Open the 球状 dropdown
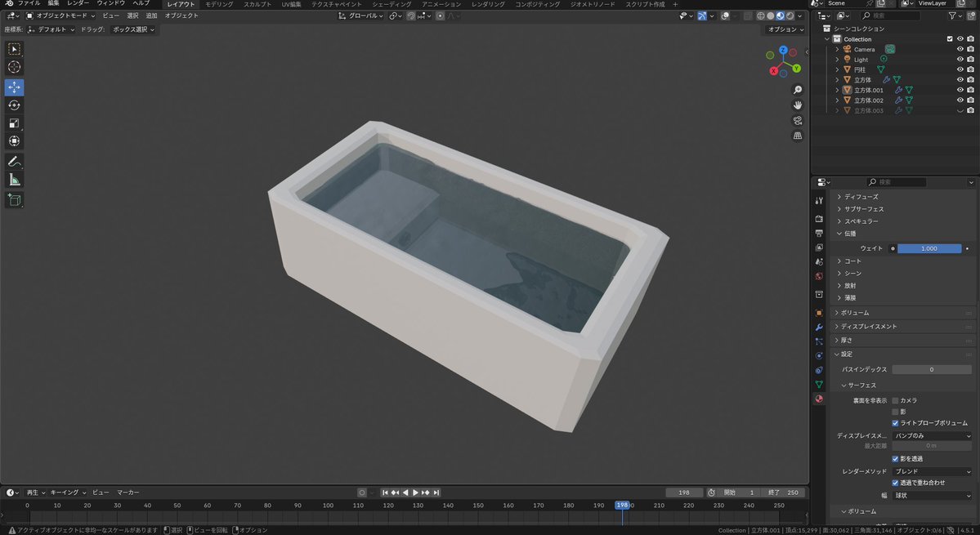 [x=932, y=496]
